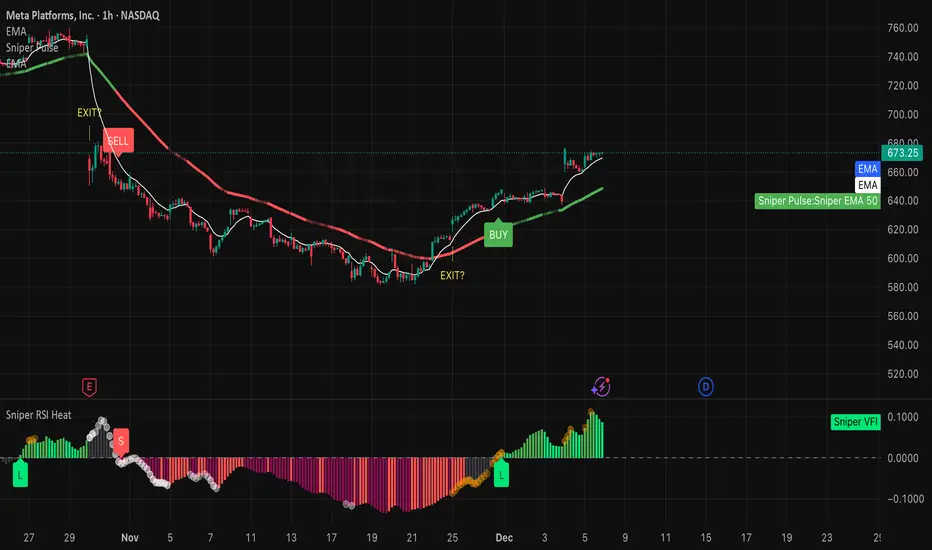Click the 673.25 current price label

pos(902,153)
